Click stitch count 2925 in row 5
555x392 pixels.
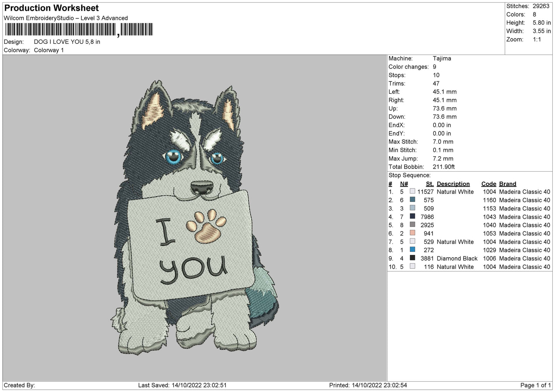click(427, 225)
